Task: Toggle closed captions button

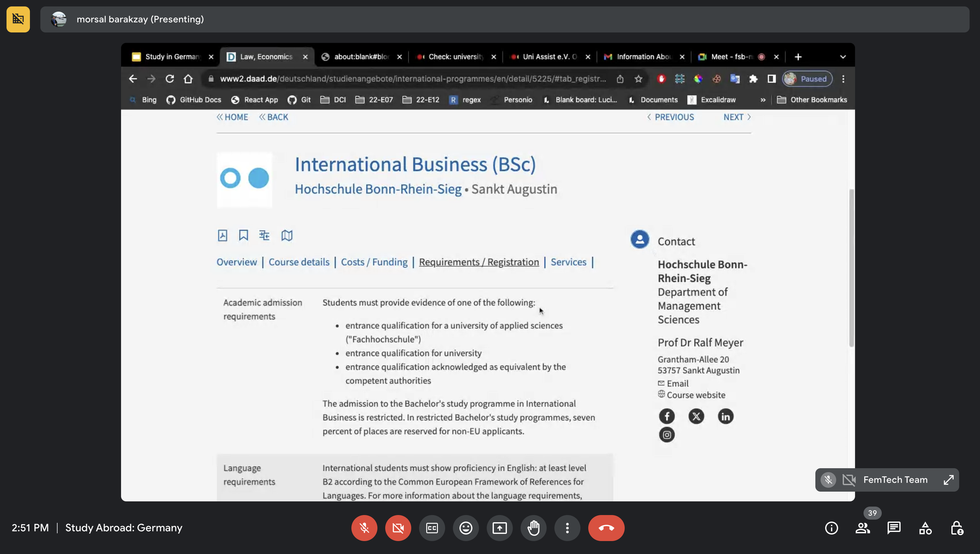Action: click(432, 528)
